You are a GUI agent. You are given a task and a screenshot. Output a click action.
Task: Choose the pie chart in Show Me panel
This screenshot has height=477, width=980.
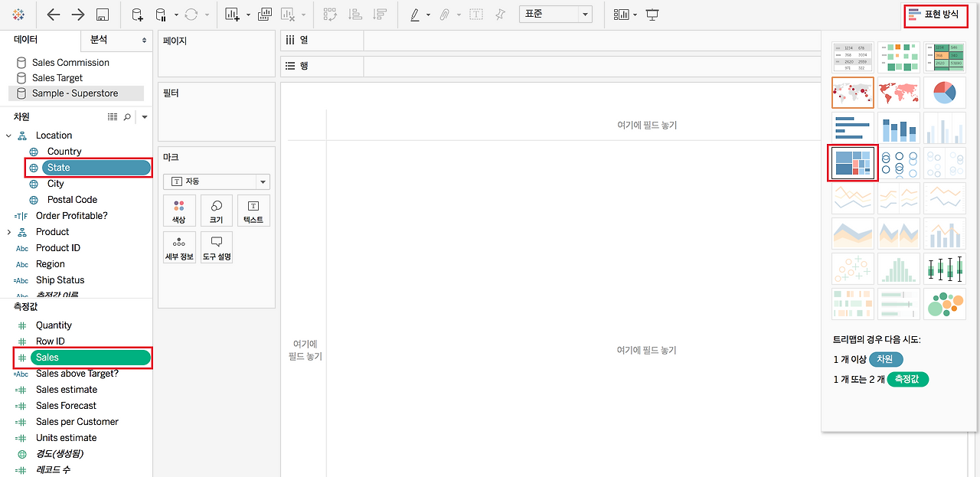[944, 92]
